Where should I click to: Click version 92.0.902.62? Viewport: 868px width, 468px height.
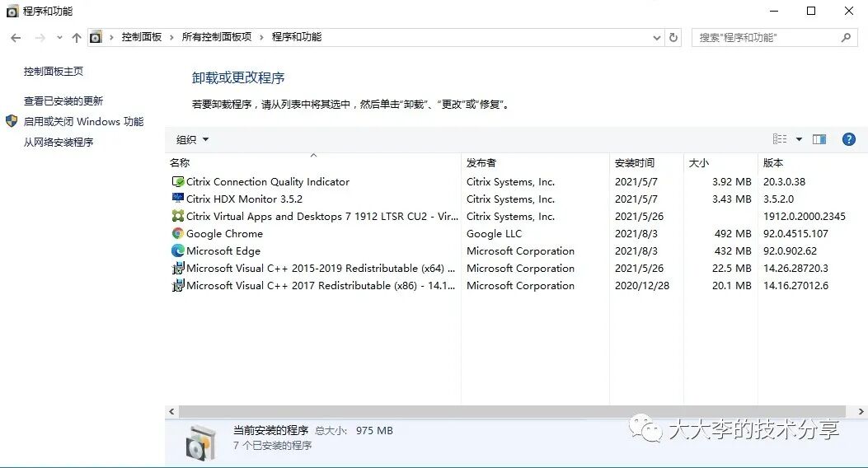(790, 250)
